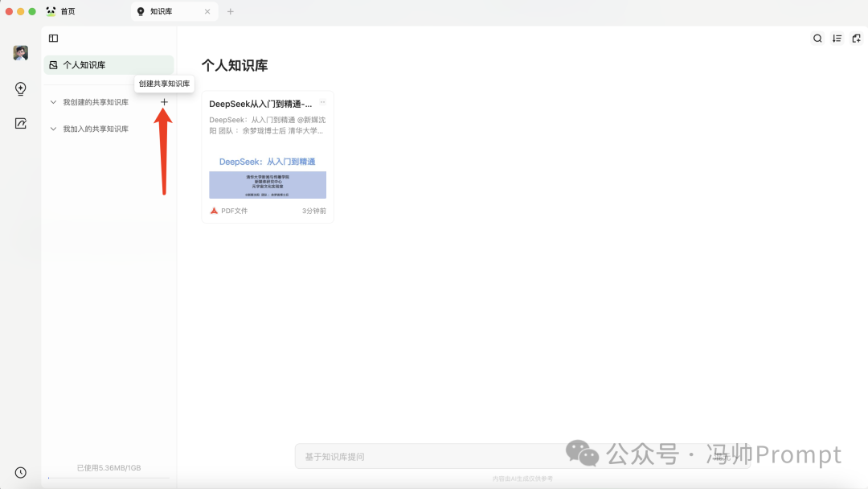The width and height of the screenshot is (868, 489).
Task: Click the 基于知识库提问 input field
Action: coord(523,456)
